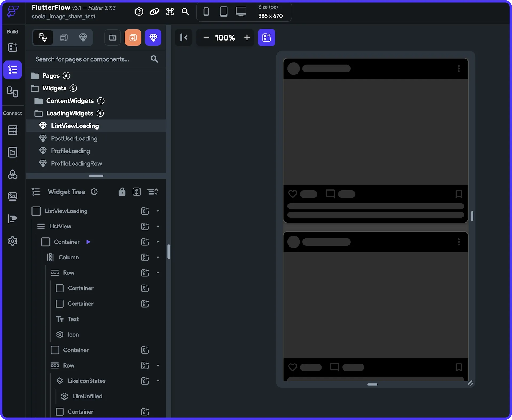Collapse left panel with arrow button
512x420 pixels.
[184, 38]
